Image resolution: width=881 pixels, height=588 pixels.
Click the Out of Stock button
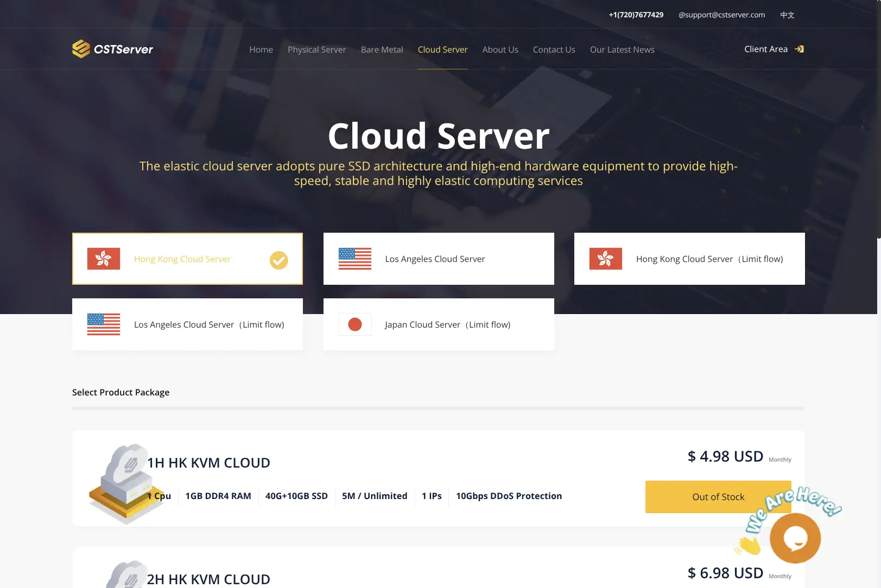pyautogui.click(x=718, y=497)
